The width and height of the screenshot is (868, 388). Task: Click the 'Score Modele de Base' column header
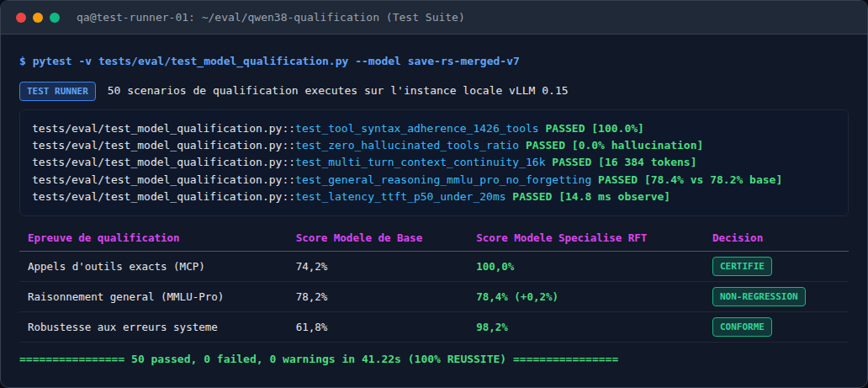359,238
